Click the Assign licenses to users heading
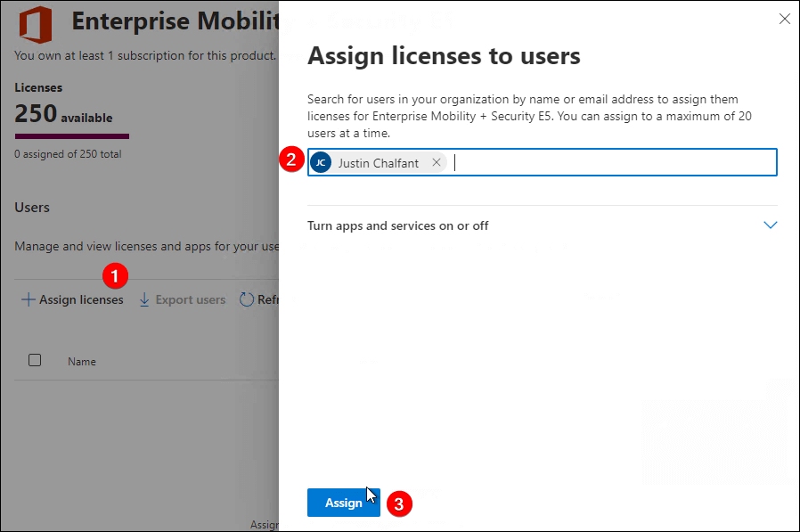The width and height of the screenshot is (800, 532). (444, 55)
